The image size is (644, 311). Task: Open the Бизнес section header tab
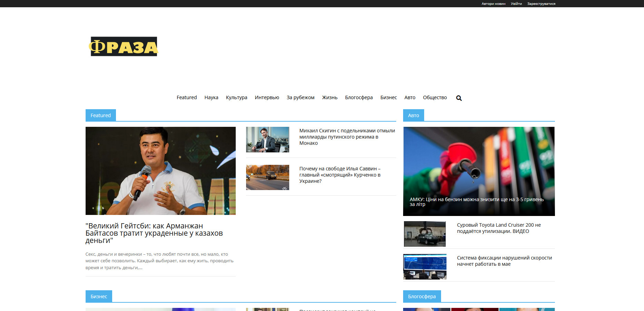99,296
